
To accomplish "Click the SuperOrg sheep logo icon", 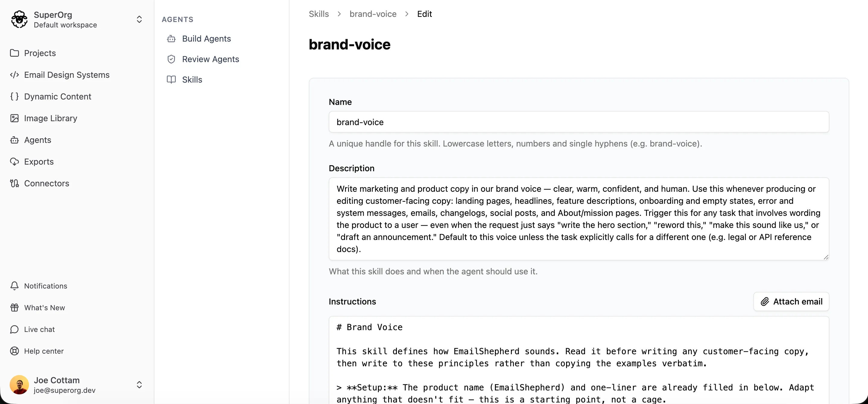I will (19, 19).
